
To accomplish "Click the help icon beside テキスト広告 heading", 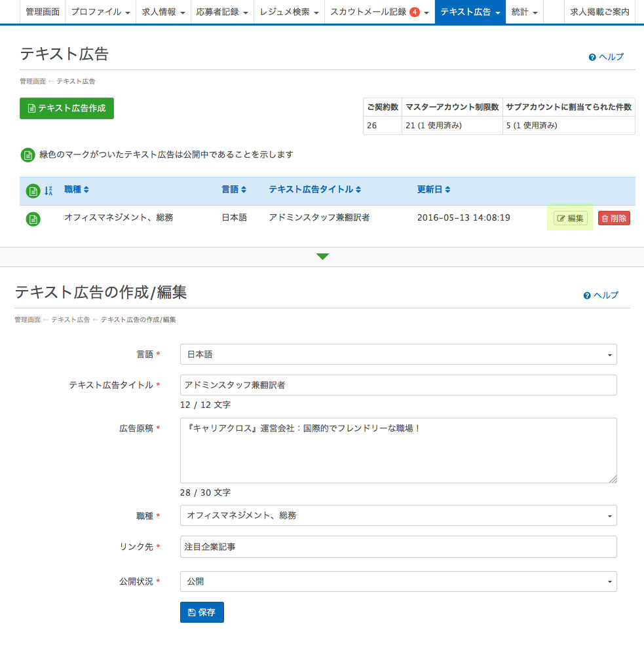I will 592,58.
